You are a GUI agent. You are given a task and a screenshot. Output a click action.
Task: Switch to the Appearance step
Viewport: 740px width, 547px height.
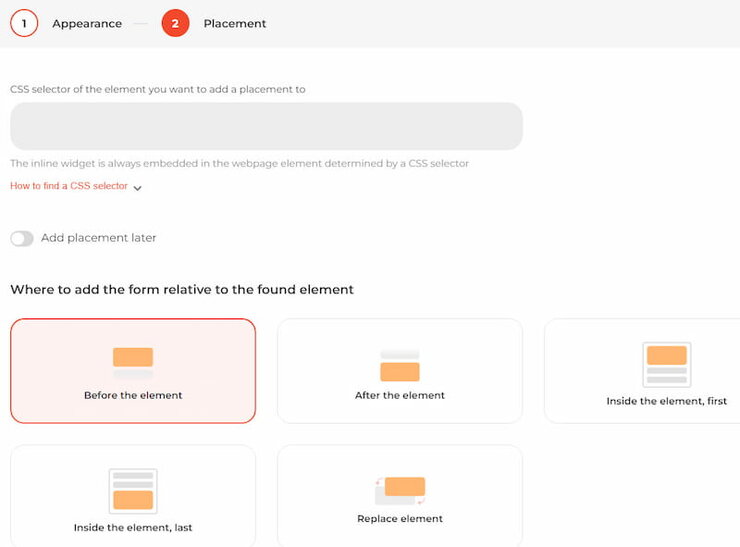(x=87, y=24)
